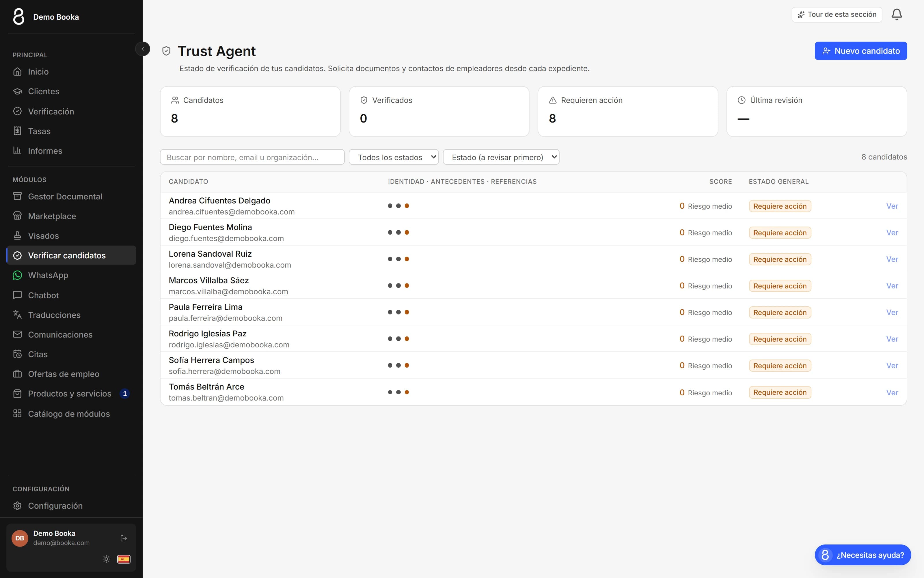Screen dimensions: 924x578
Task: Open Gestor Documental module
Action: pos(71,197)
